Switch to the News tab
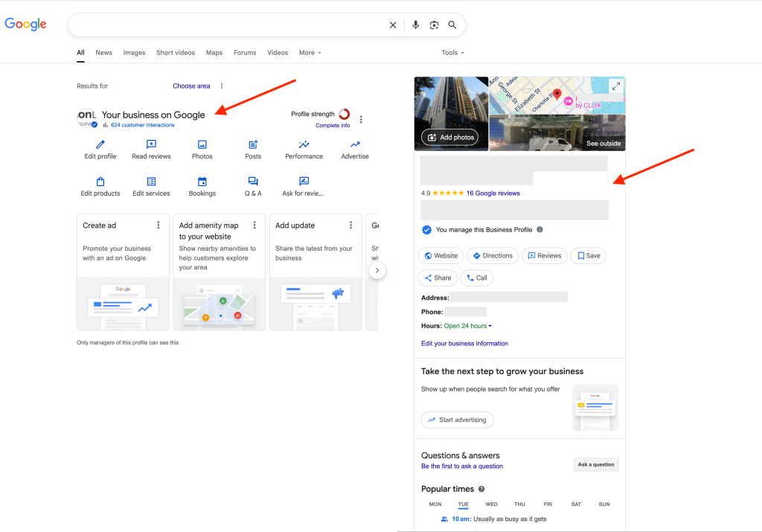 103,53
